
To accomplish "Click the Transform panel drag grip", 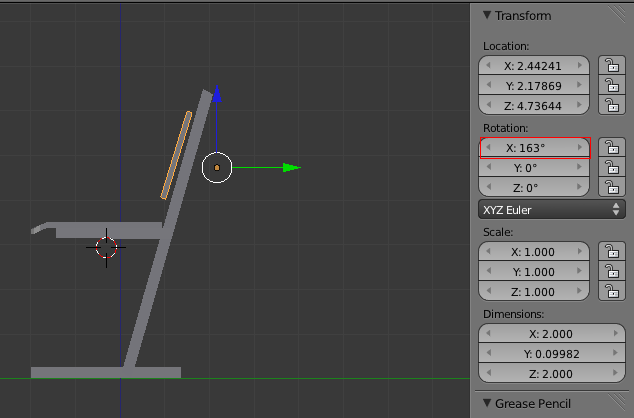I will click(619, 13).
